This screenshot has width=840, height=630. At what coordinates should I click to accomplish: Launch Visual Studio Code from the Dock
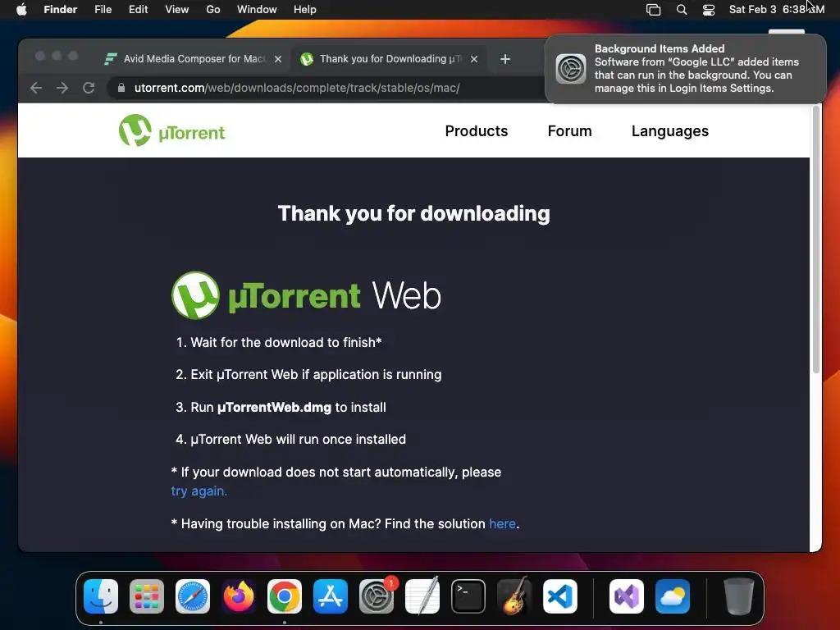click(x=560, y=596)
